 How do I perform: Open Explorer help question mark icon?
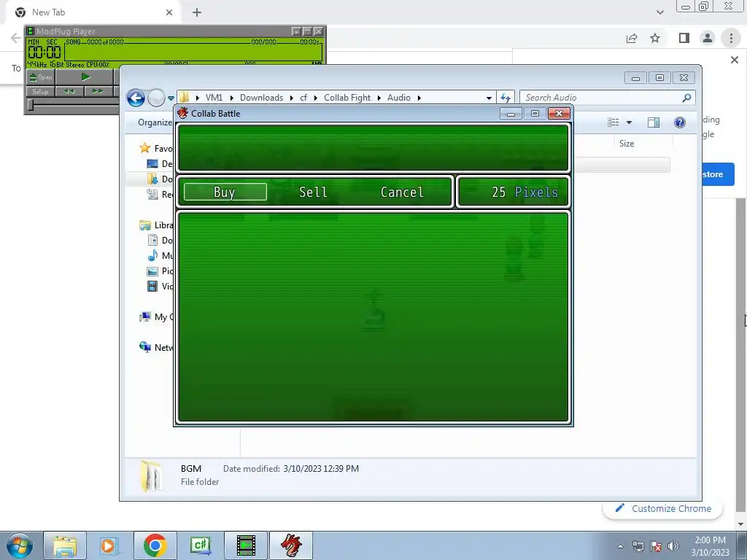pyautogui.click(x=680, y=122)
